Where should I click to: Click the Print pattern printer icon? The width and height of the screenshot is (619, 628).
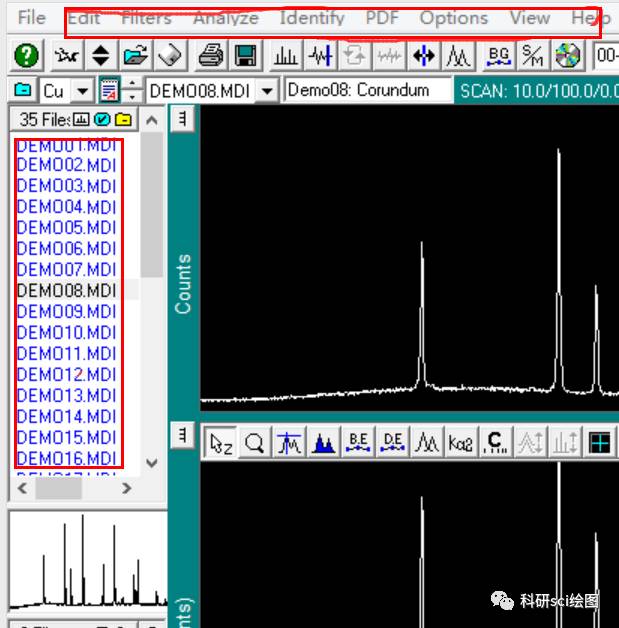point(211,56)
